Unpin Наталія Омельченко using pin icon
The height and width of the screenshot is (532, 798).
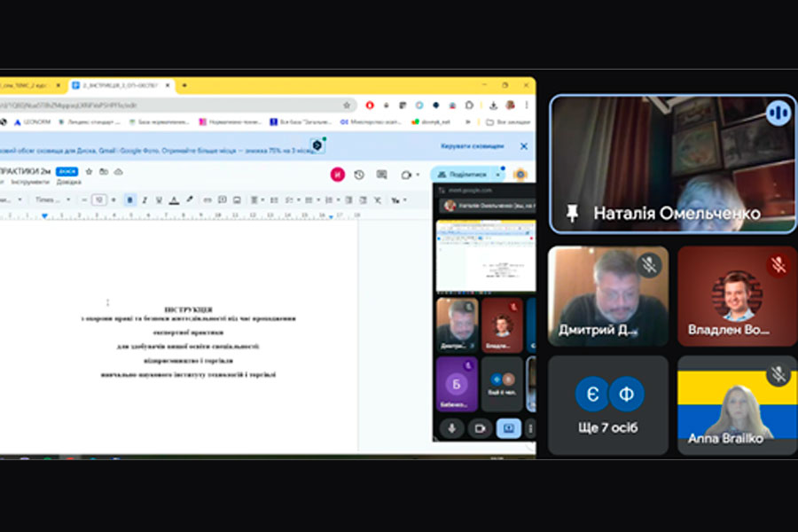point(572,214)
